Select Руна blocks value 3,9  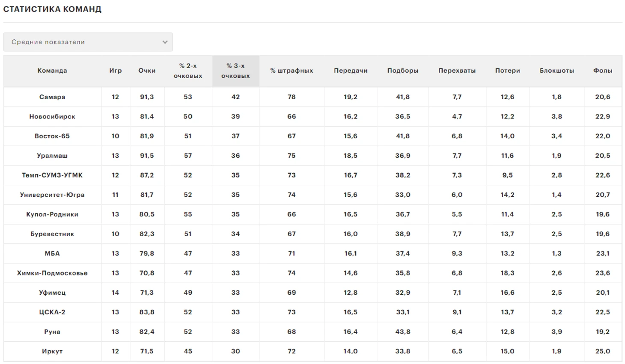(557, 332)
